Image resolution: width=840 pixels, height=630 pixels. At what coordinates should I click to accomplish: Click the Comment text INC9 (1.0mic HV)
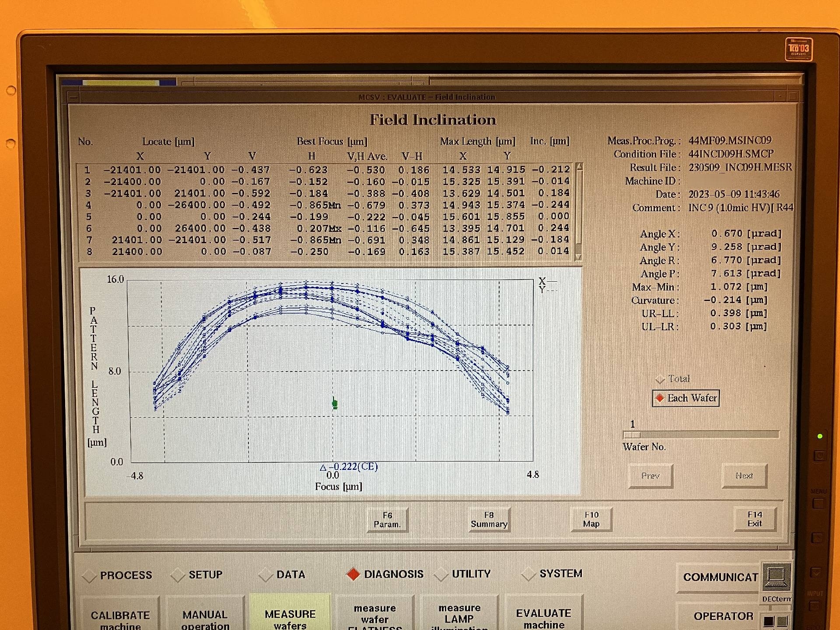[x=729, y=207]
